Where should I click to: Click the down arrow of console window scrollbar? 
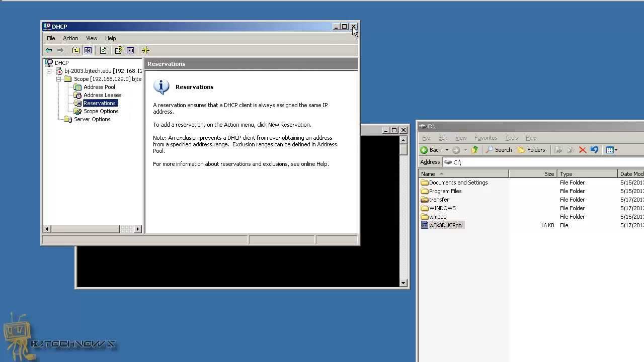(404, 283)
